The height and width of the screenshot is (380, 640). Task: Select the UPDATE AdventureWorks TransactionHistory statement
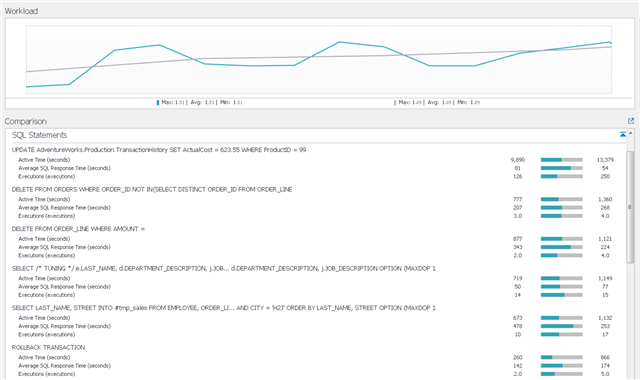159,150
